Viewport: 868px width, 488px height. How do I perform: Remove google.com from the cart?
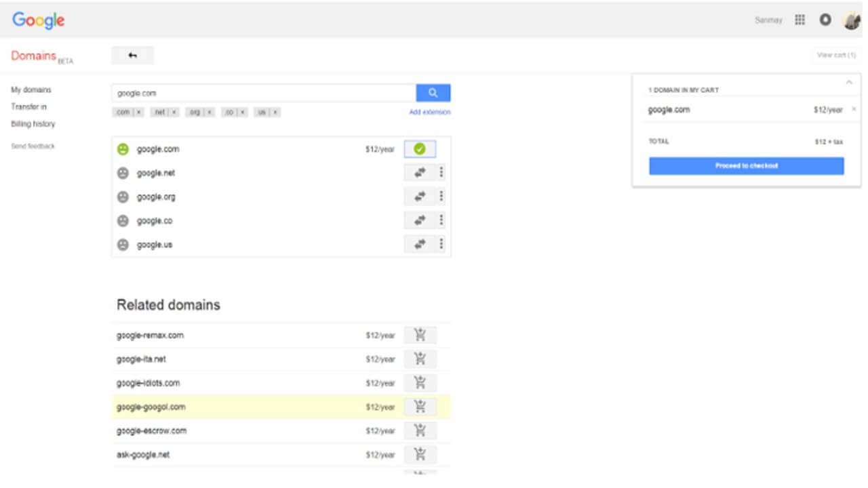coord(854,109)
